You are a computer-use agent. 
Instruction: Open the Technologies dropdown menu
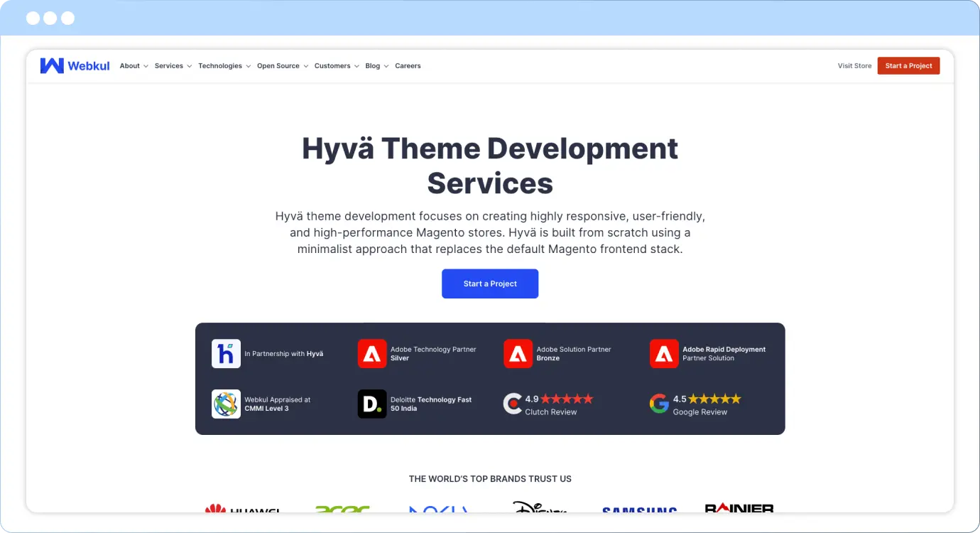[x=220, y=65]
